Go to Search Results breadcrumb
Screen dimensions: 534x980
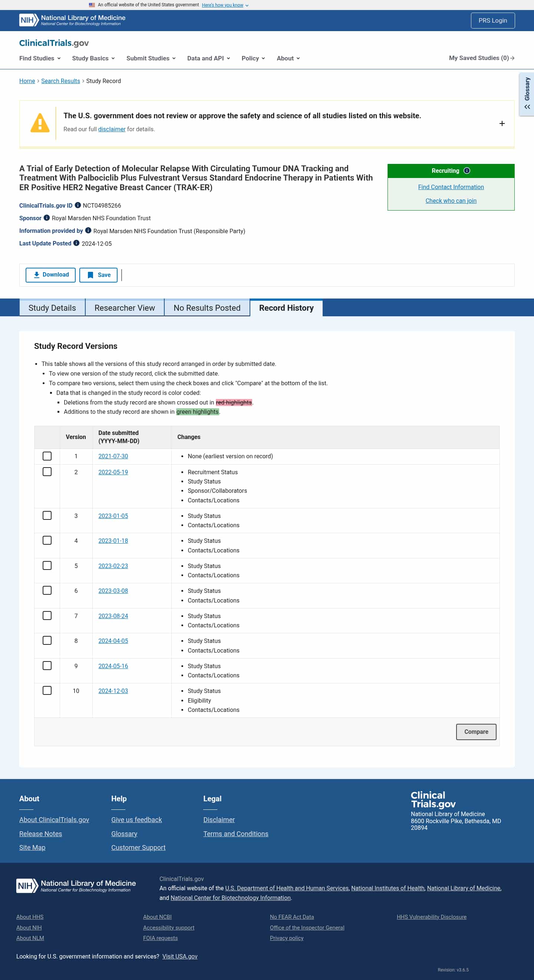pyautogui.click(x=60, y=81)
